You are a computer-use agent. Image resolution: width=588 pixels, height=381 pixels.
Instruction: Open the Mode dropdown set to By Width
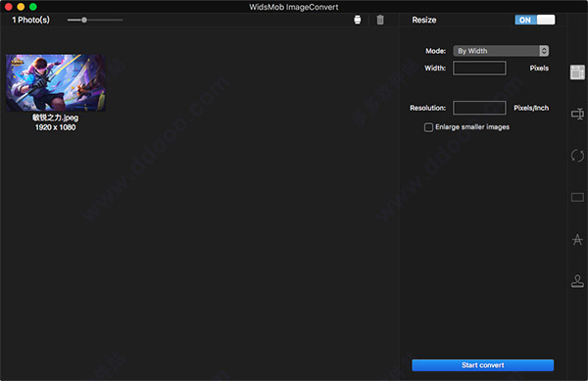click(x=501, y=51)
